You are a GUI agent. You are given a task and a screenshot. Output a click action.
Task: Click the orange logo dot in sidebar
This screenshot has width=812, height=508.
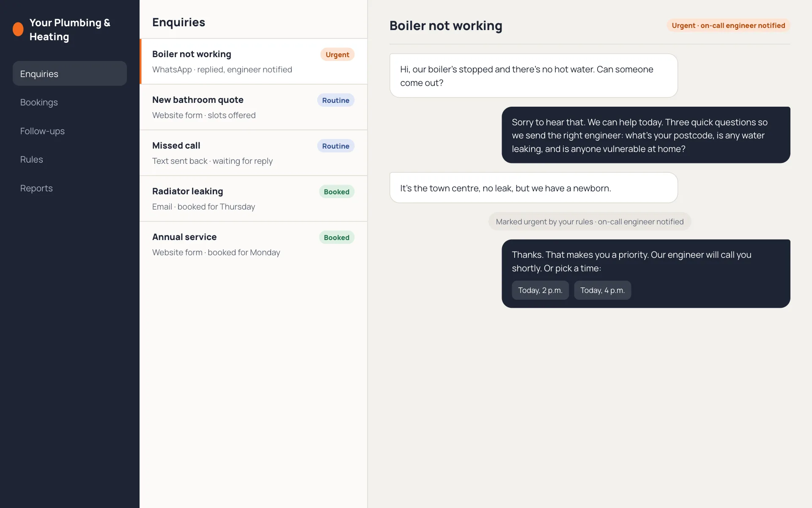[x=18, y=29]
